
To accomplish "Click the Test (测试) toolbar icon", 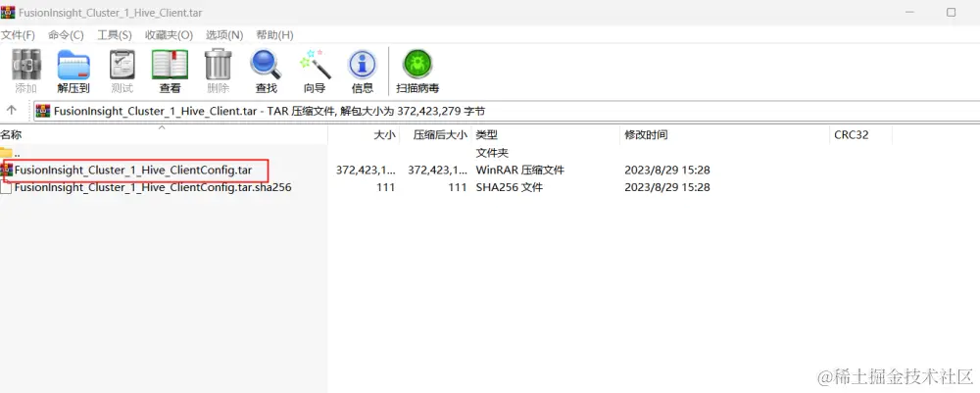I will pyautogui.click(x=122, y=65).
